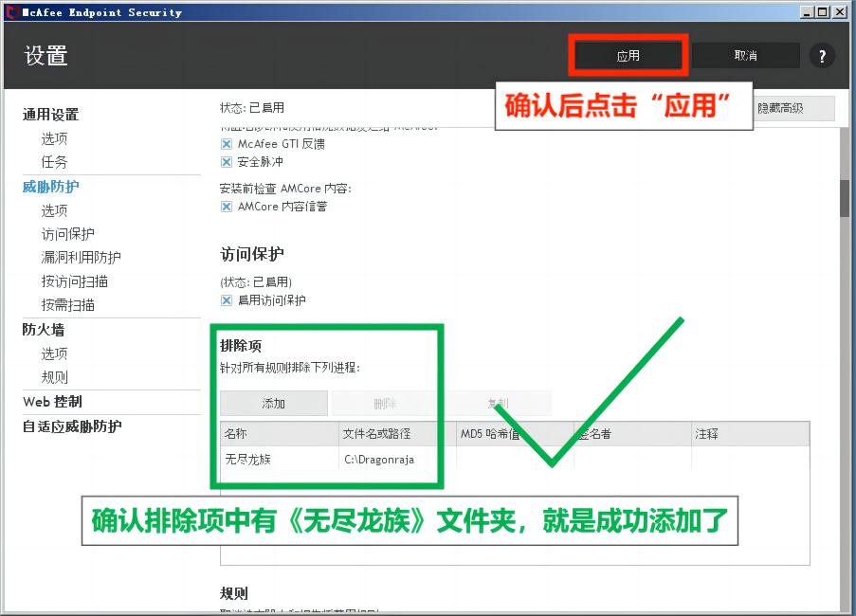Open the 自适应威胁防护 section
The height and width of the screenshot is (616, 856).
(x=72, y=426)
